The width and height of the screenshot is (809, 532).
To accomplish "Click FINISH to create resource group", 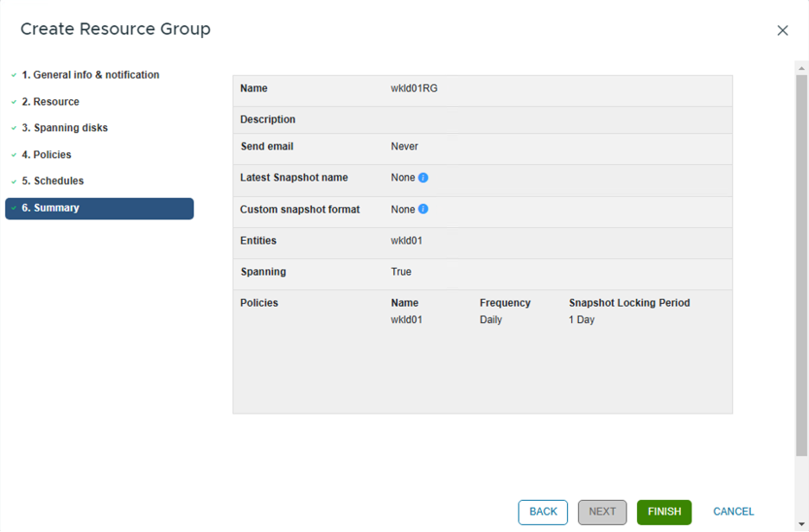I will tap(664, 512).
